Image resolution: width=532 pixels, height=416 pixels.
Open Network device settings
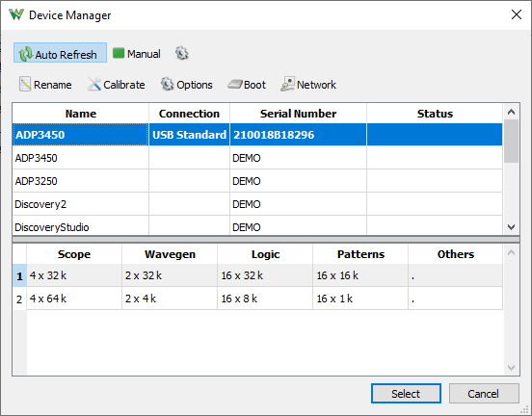click(308, 85)
